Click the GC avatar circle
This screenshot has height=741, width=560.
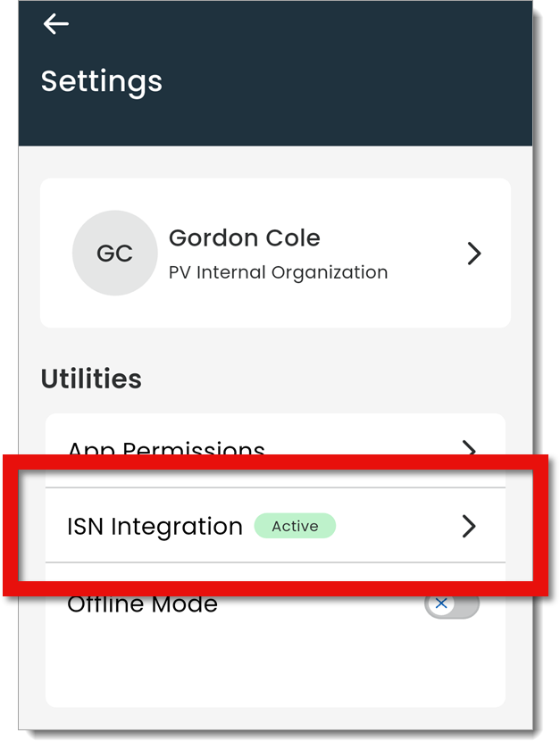pos(114,254)
